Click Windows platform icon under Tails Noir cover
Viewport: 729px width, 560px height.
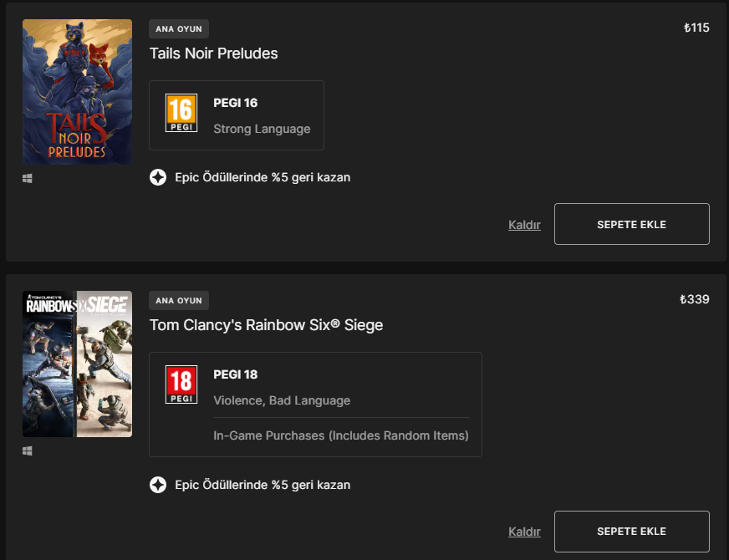[28, 178]
